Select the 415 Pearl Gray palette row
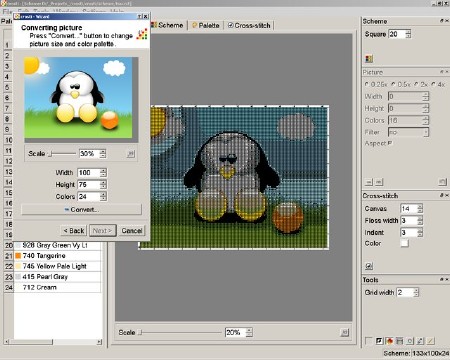Screen dimensions: 450x360 [x=57, y=277]
